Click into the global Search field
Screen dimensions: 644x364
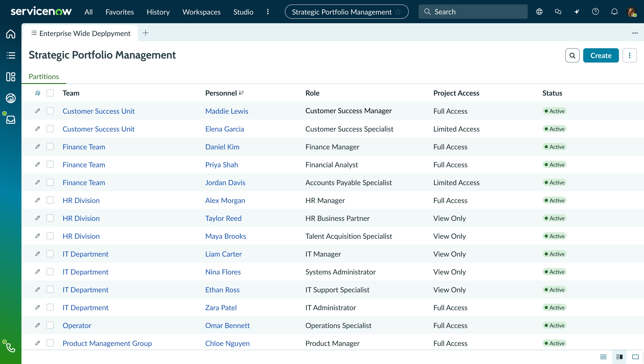pos(473,12)
